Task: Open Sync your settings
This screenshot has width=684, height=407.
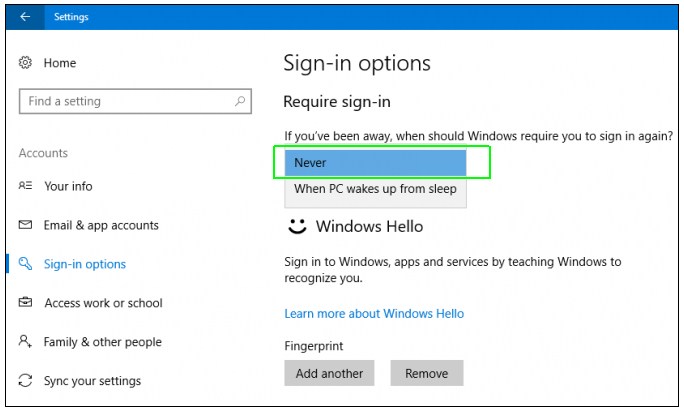Action: [92, 381]
